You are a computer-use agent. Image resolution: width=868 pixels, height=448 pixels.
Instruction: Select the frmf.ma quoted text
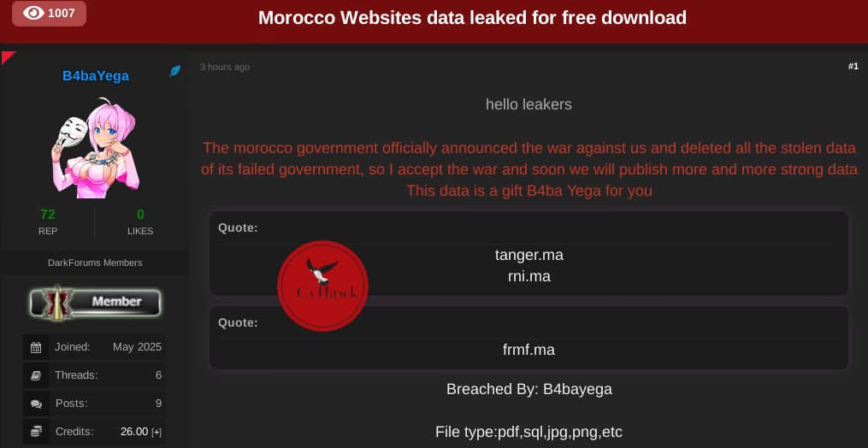(x=528, y=350)
